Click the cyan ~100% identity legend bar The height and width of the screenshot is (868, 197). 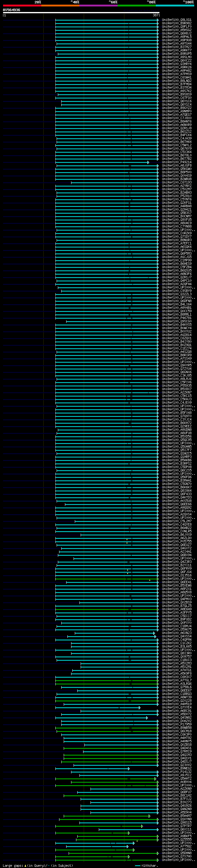(x=175, y=6)
